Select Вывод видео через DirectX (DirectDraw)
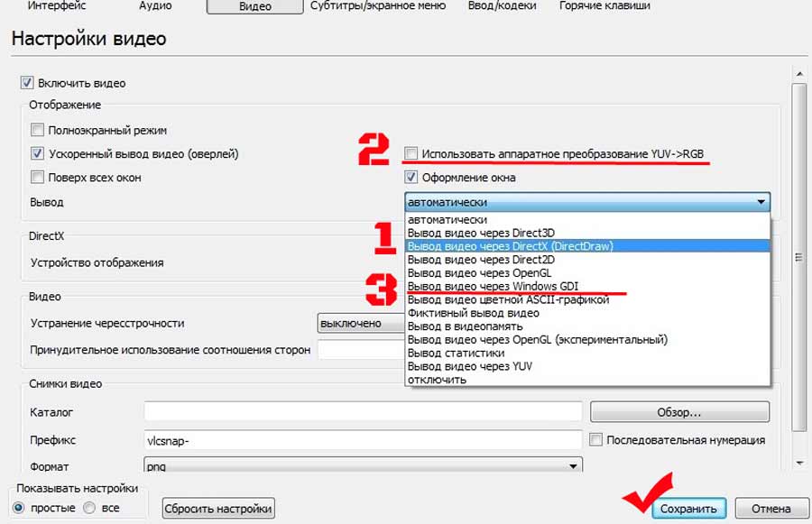The width and height of the screenshot is (812, 524). point(587,246)
